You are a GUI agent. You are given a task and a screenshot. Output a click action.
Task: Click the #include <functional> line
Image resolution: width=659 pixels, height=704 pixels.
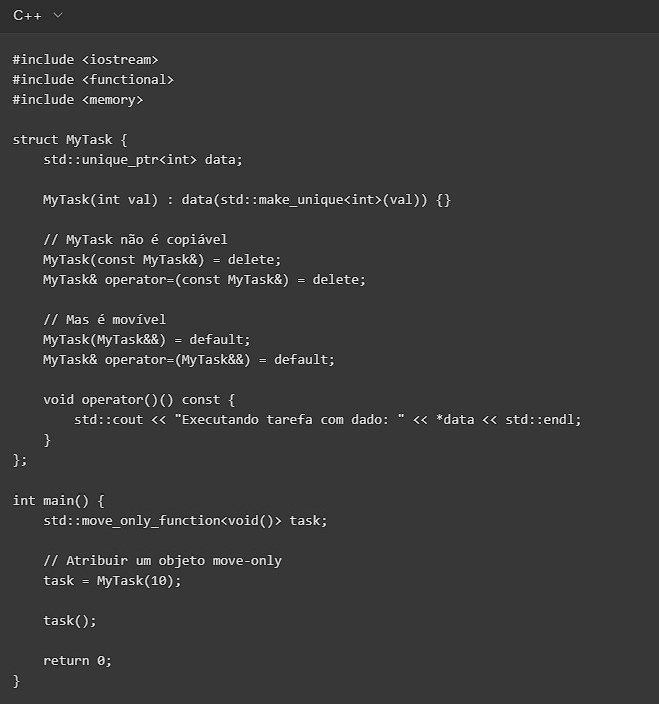[x=93, y=79]
